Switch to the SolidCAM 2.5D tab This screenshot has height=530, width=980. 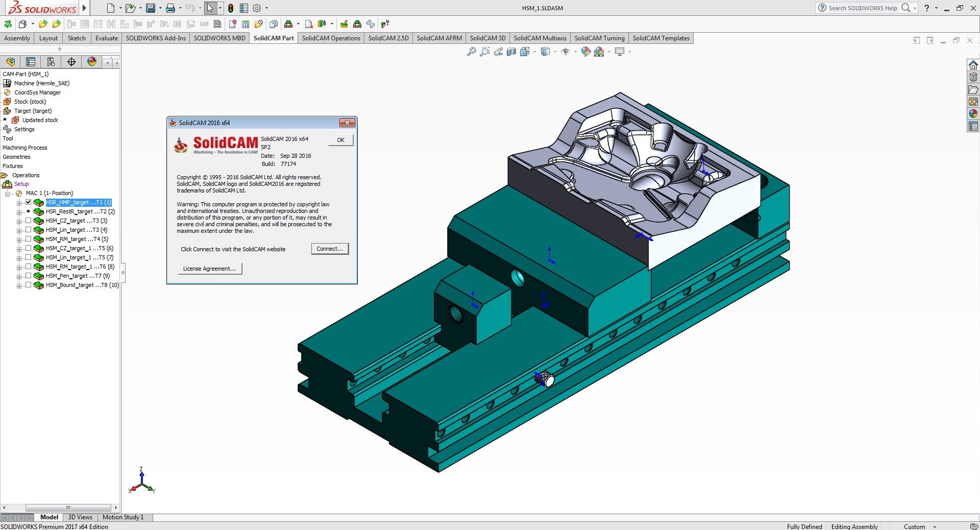click(388, 38)
